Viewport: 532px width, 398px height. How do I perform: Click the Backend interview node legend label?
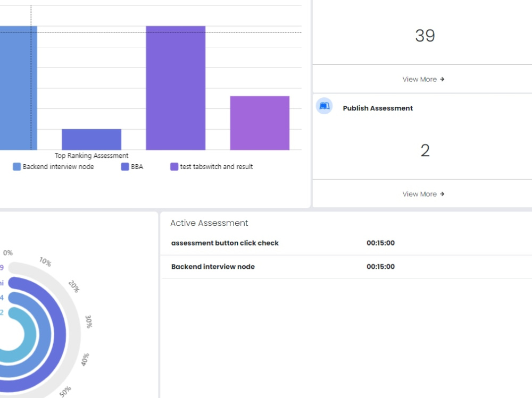(x=59, y=167)
